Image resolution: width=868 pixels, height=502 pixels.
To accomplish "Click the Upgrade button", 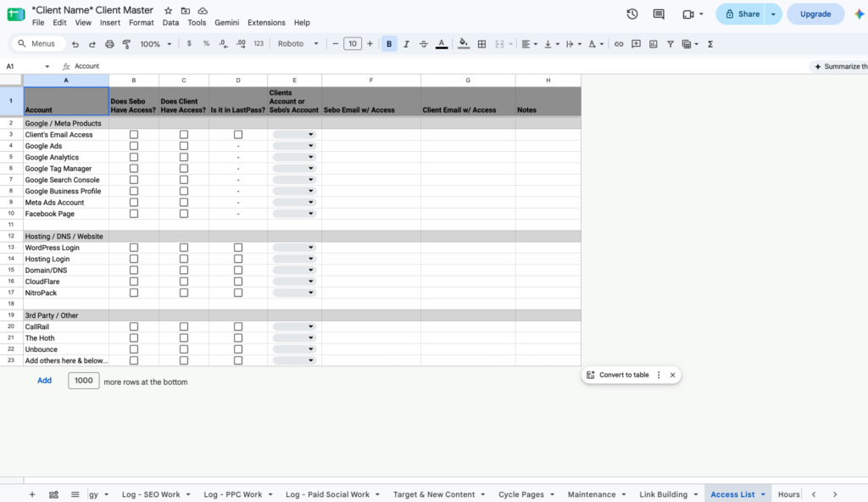I will [815, 14].
